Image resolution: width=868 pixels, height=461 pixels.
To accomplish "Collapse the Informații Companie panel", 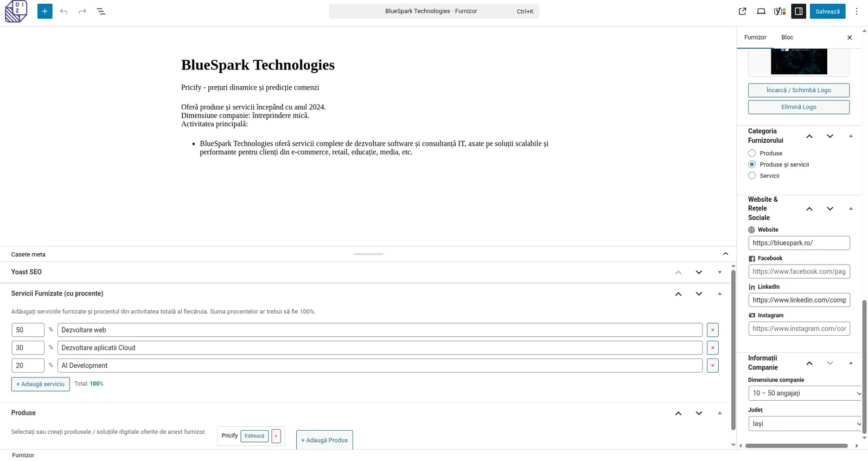I will (851, 363).
